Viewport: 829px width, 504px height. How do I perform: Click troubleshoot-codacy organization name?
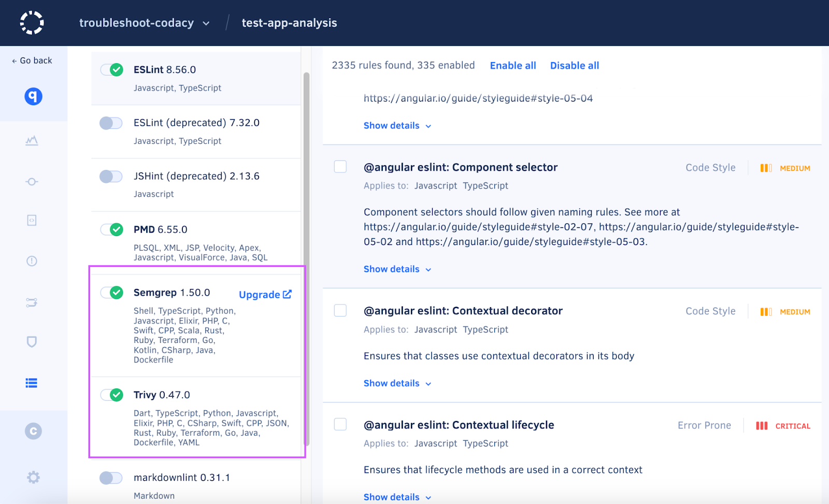click(x=136, y=23)
